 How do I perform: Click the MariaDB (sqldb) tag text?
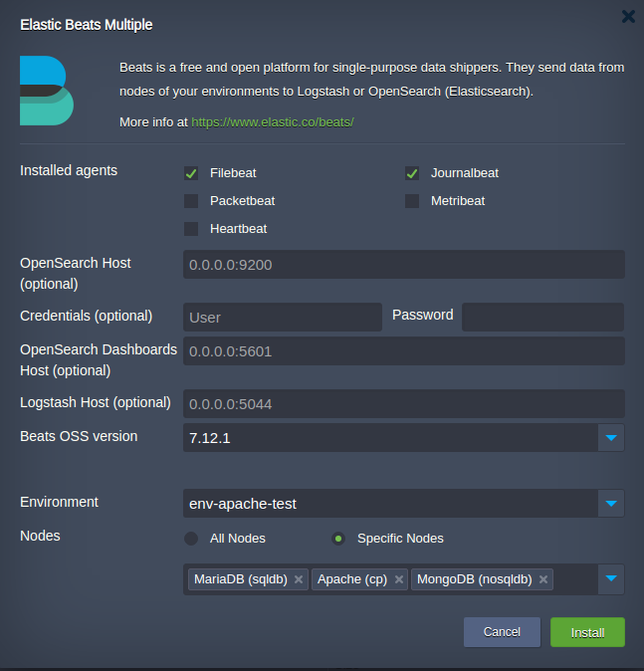click(241, 579)
